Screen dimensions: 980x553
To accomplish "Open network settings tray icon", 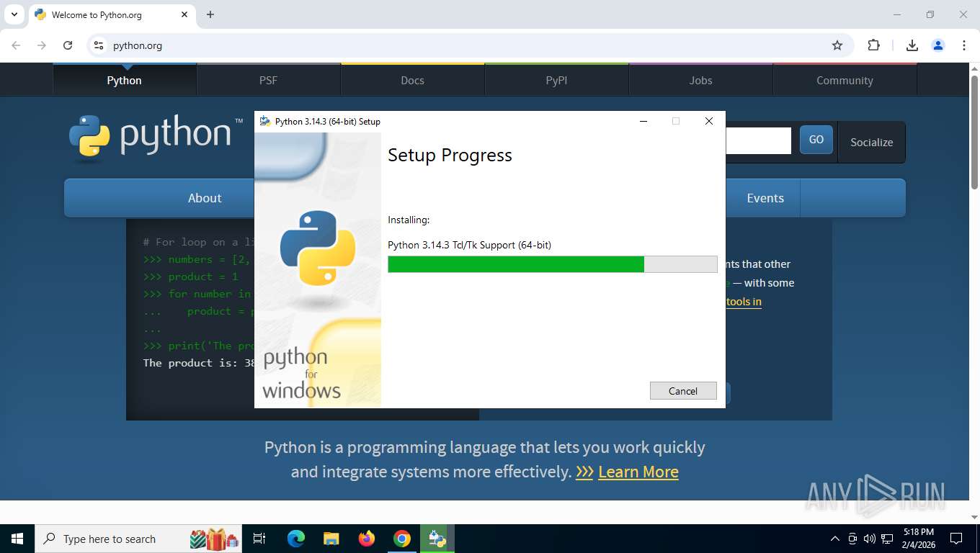I will pos(888,539).
